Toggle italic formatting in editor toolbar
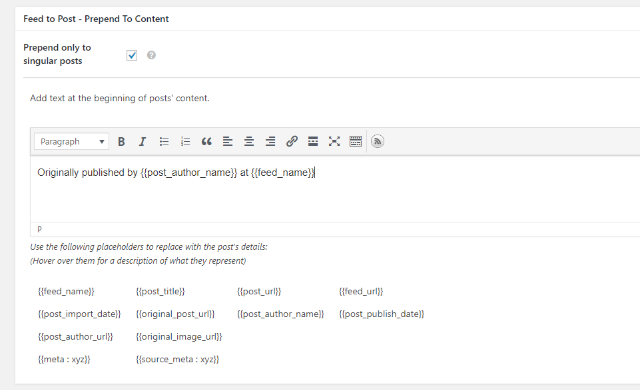The height and width of the screenshot is (390, 640). tap(142, 142)
